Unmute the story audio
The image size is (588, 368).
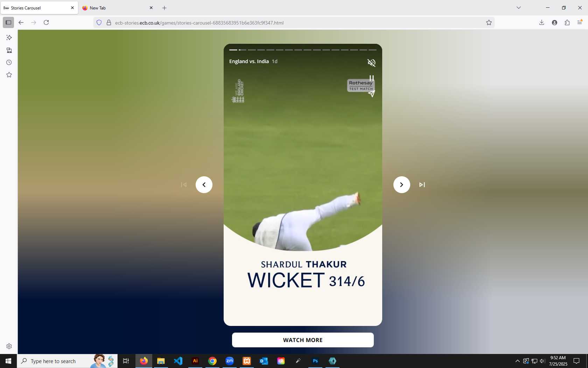click(x=371, y=63)
